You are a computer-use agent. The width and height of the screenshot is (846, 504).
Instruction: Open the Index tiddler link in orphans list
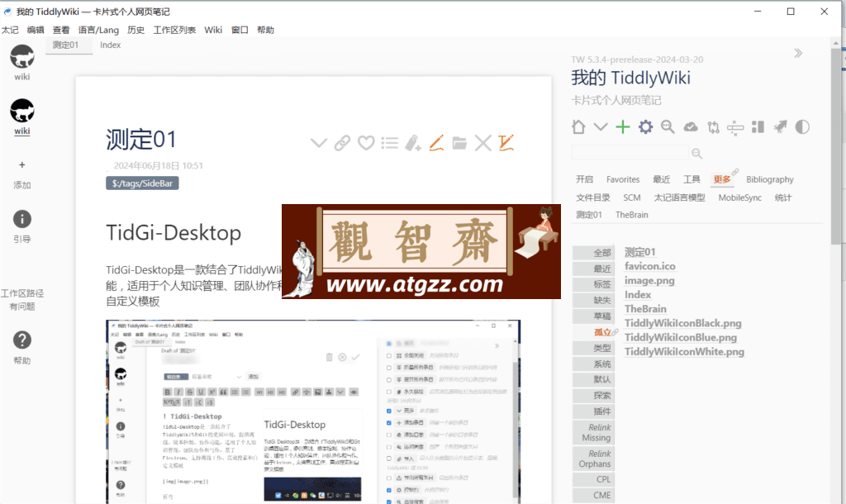tap(638, 295)
